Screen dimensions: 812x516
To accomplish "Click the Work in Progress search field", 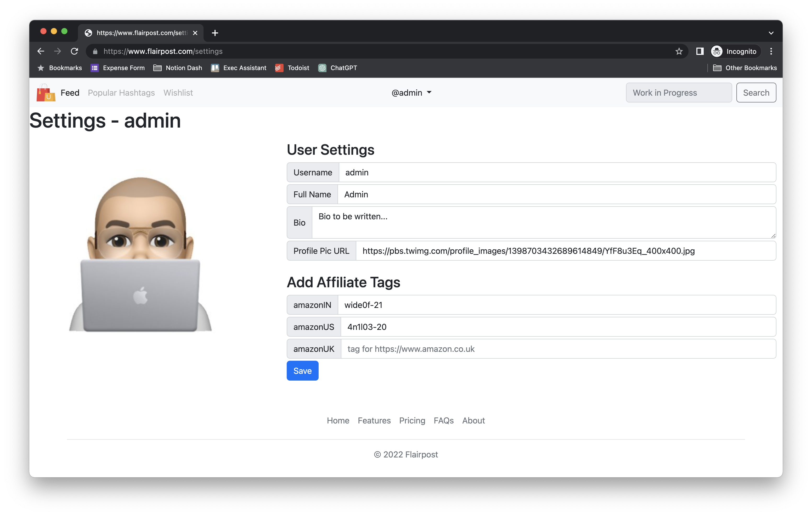I will pyautogui.click(x=679, y=93).
